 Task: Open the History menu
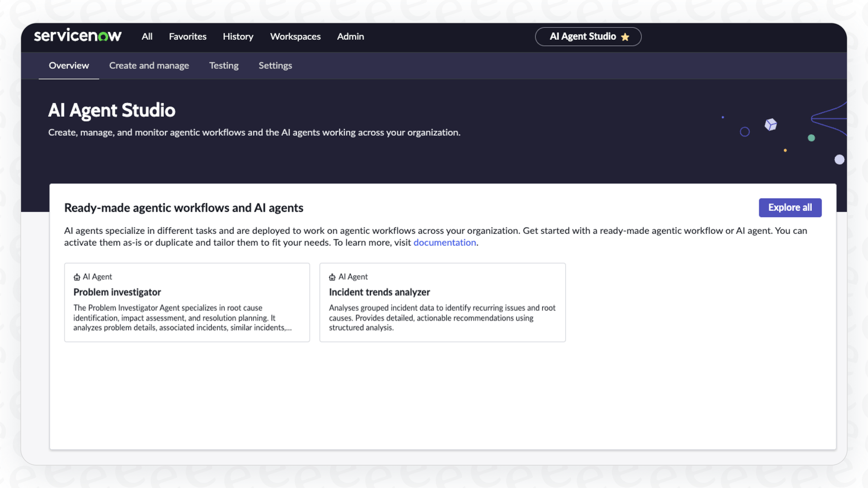click(x=238, y=37)
